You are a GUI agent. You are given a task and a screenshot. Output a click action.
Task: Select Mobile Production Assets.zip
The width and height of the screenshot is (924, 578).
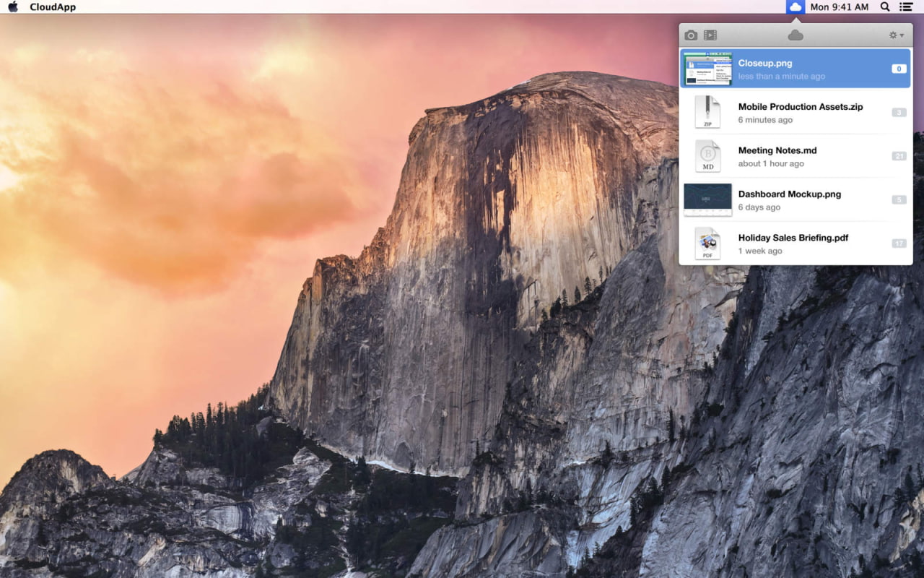(x=801, y=107)
